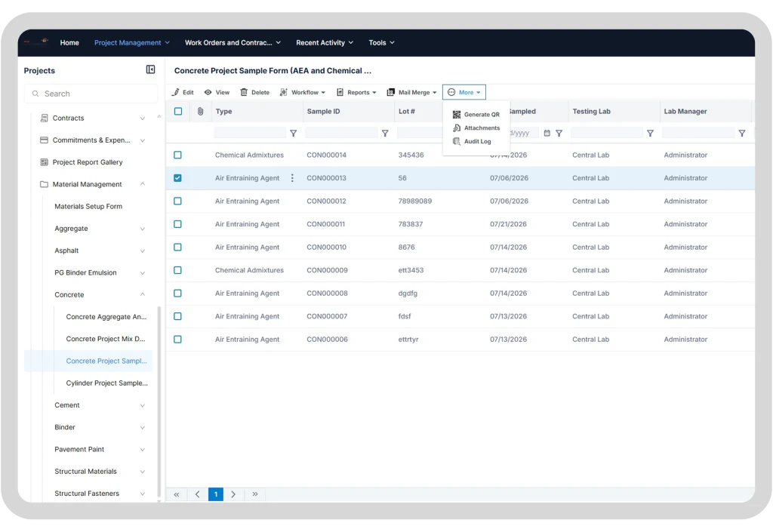Go to Home in top navigation

[x=69, y=42]
